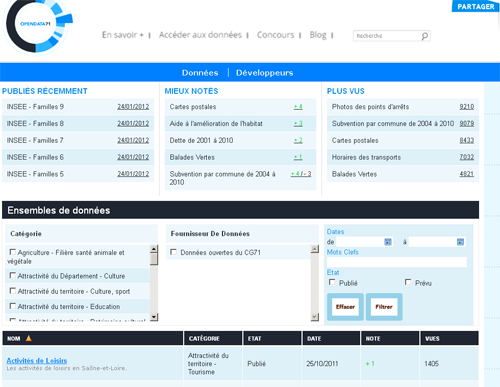
Task: Click view count 9210 link
Action: (467, 107)
